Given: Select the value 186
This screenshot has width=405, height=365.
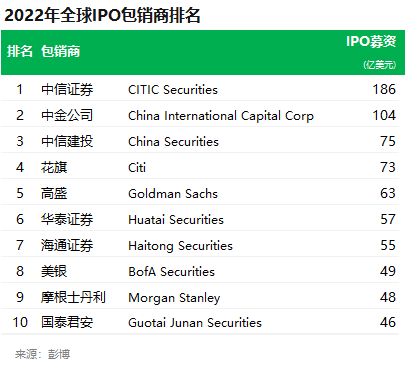Looking at the screenshot, I should pos(384,89).
